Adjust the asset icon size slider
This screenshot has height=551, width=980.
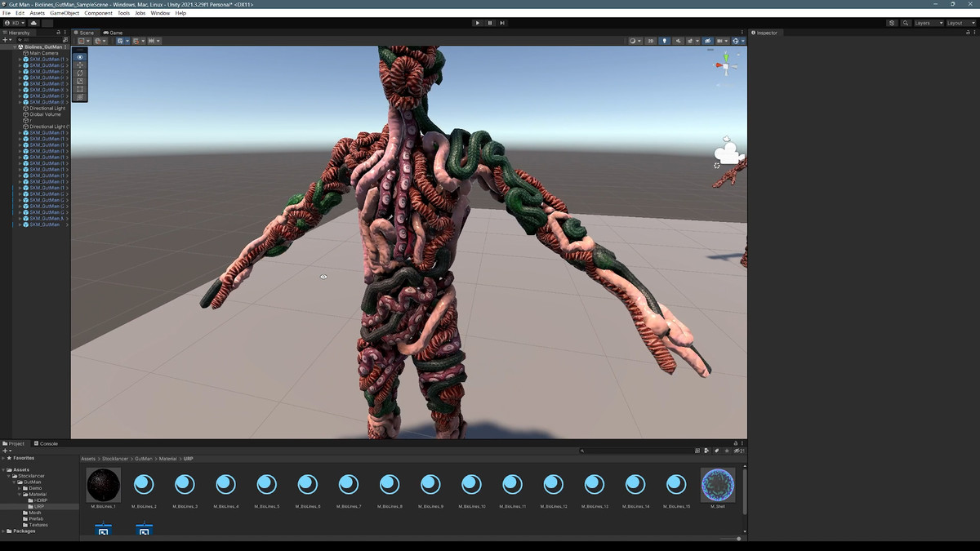[x=738, y=539]
